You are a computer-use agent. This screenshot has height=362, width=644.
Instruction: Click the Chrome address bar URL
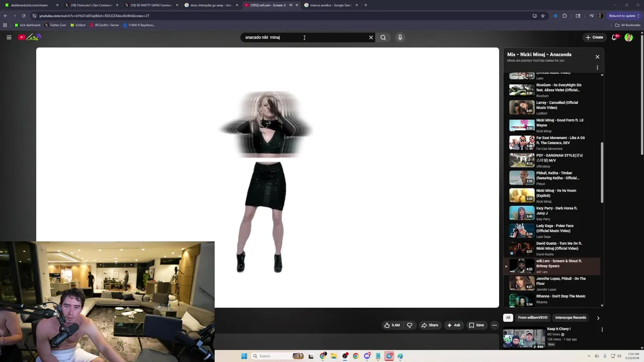[94, 16]
